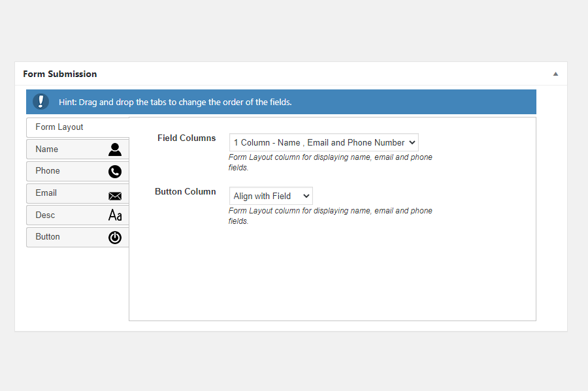
Task: Click the person icon on Name tab
Action: coord(115,149)
